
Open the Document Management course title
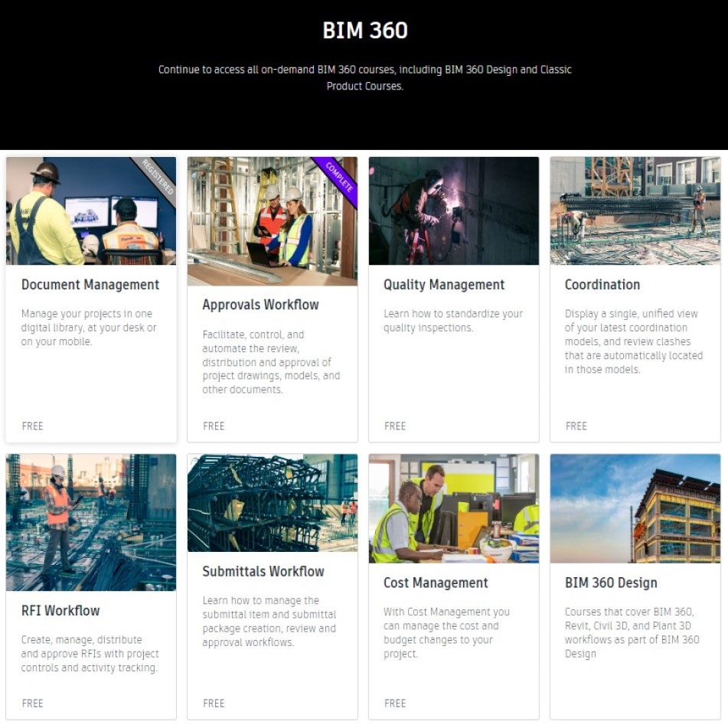pos(90,285)
